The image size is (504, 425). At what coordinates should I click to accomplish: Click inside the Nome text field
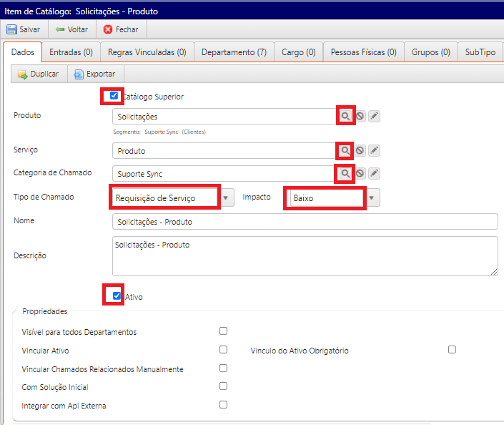tap(305, 222)
